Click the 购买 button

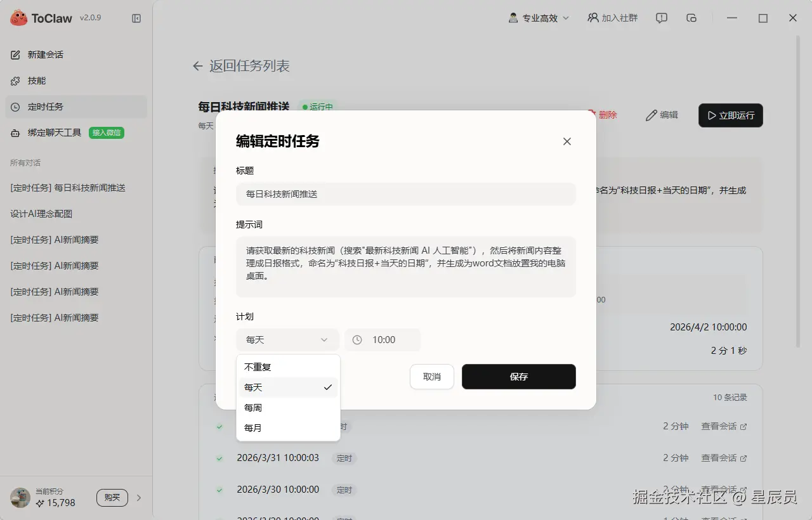pos(112,498)
